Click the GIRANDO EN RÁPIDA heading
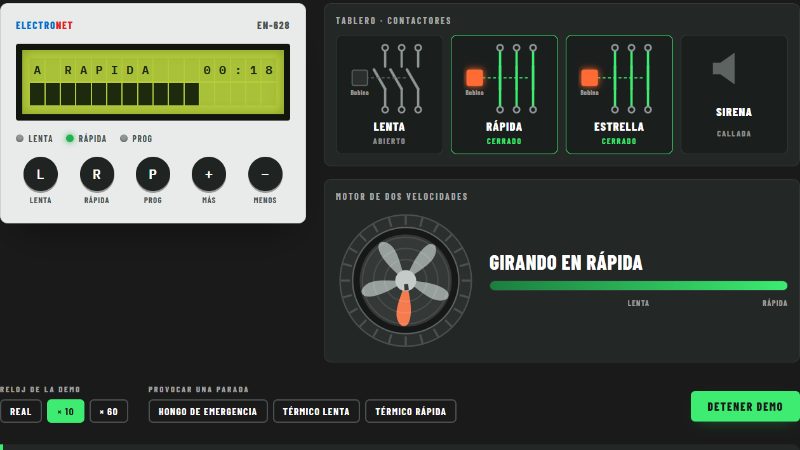 coord(566,263)
